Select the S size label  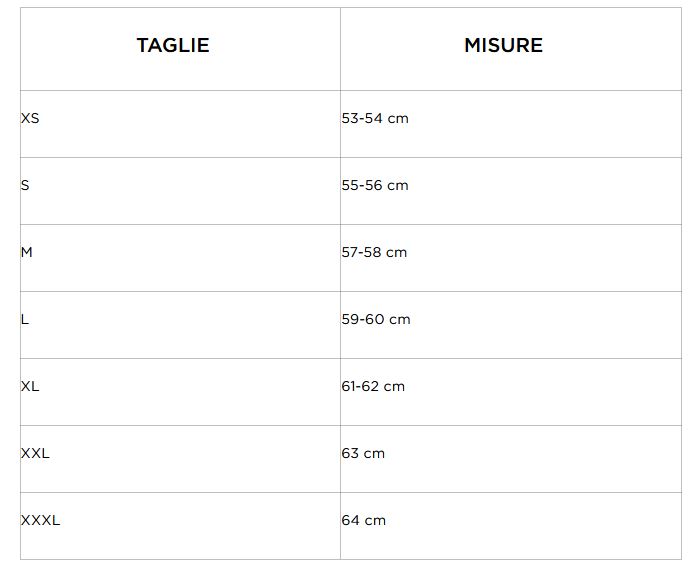coord(25,185)
